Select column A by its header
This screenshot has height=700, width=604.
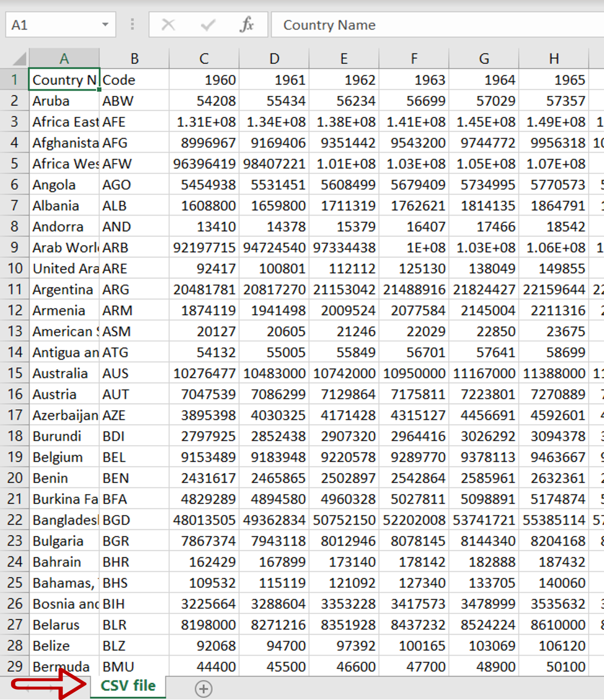click(64, 58)
